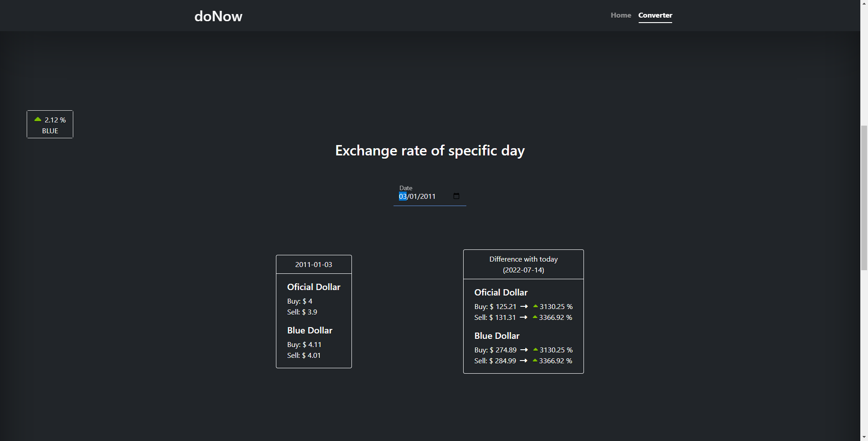Viewport: 868px width, 441px height.
Task: Click the day segment of the date field
Action: point(402,196)
